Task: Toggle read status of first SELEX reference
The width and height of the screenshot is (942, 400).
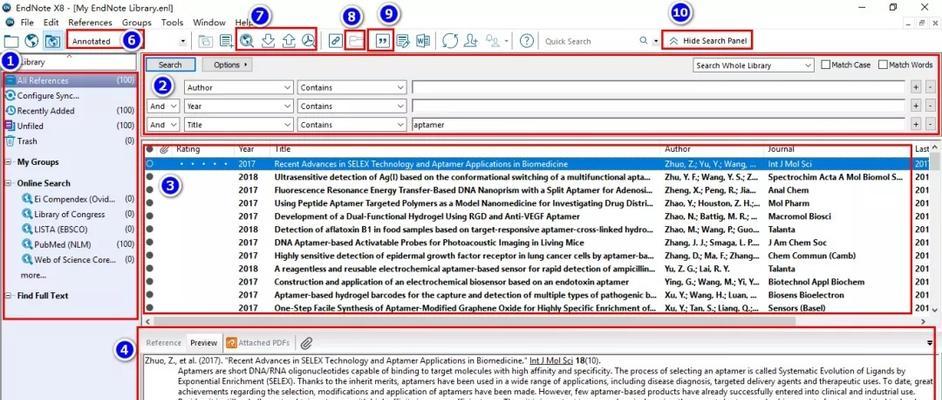Action: [150, 163]
